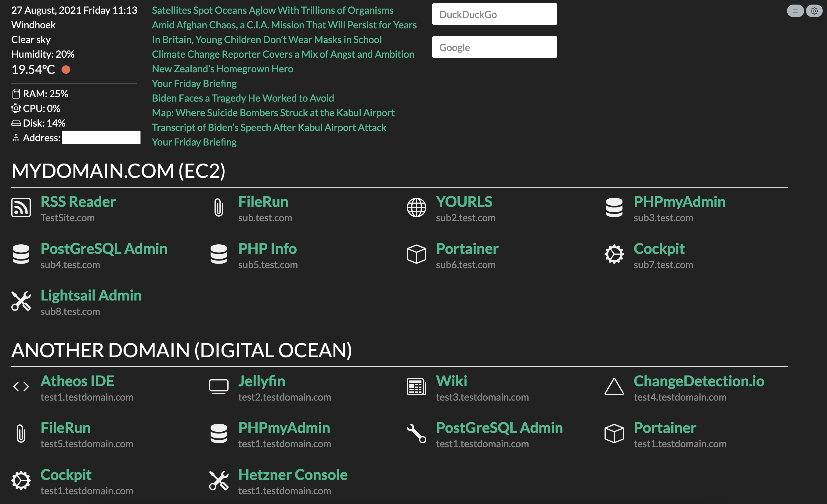Open the list menu button at top right

tap(796, 11)
